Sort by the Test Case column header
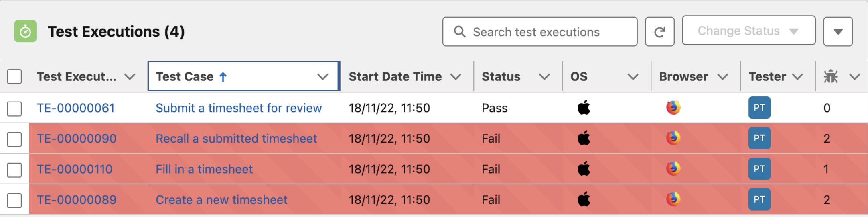This screenshot has width=868, height=217. [185, 76]
